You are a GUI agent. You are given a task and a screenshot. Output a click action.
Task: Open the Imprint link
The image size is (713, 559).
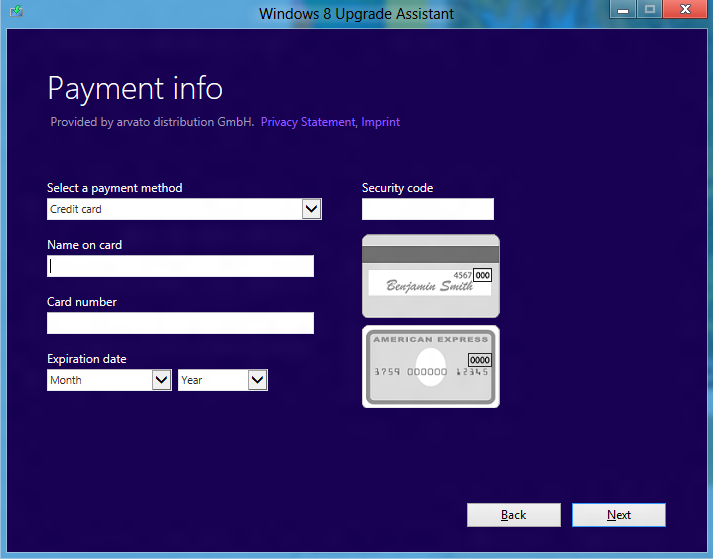(x=381, y=122)
